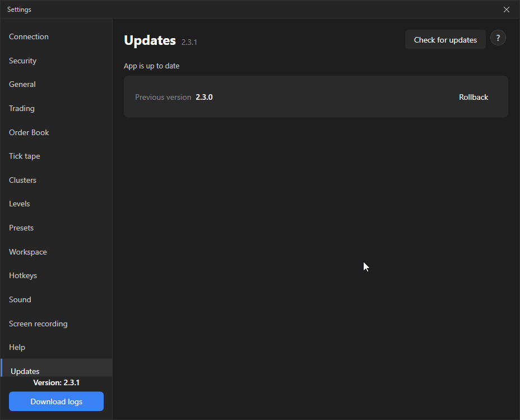Open Levels settings
520x420 pixels.
click(57, 204)
